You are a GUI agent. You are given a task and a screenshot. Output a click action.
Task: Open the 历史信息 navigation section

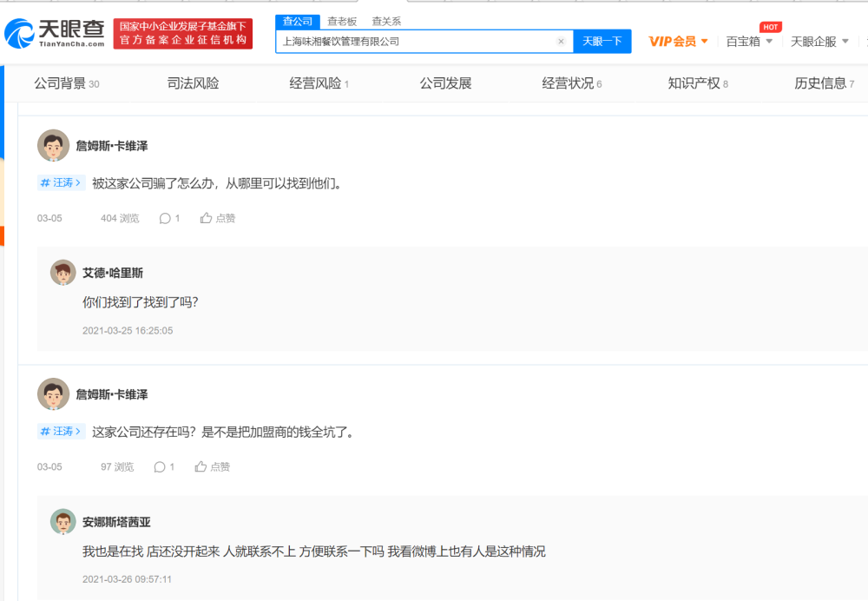pyautogui.click(x=825, y=83)
